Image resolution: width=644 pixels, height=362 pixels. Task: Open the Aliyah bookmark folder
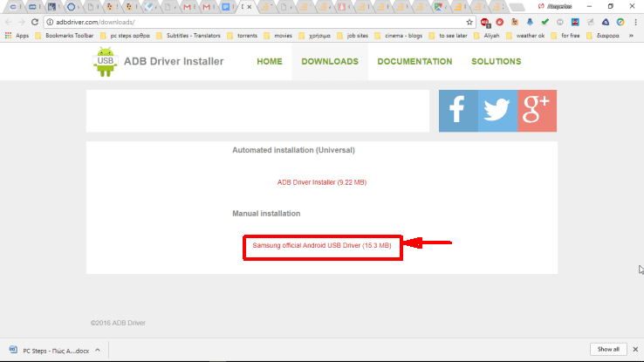[x=487, y=36]
